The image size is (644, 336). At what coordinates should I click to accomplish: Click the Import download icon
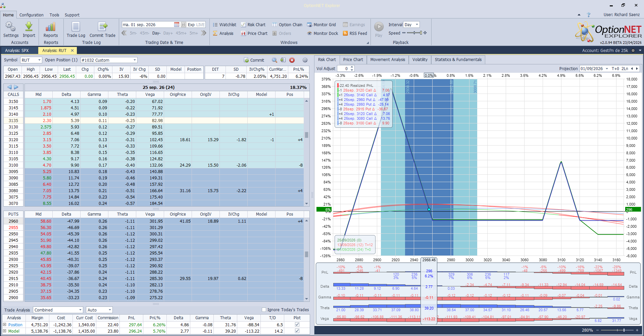pos(29,30)
